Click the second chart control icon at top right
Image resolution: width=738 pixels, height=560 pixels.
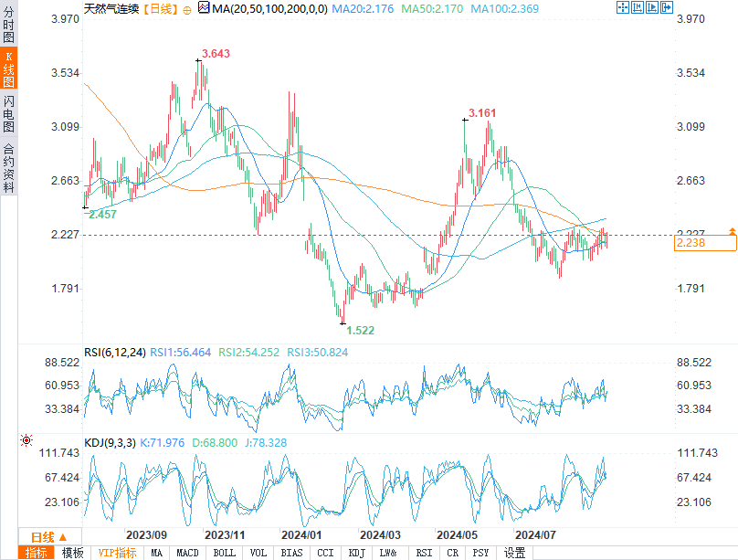coord(637,8)
